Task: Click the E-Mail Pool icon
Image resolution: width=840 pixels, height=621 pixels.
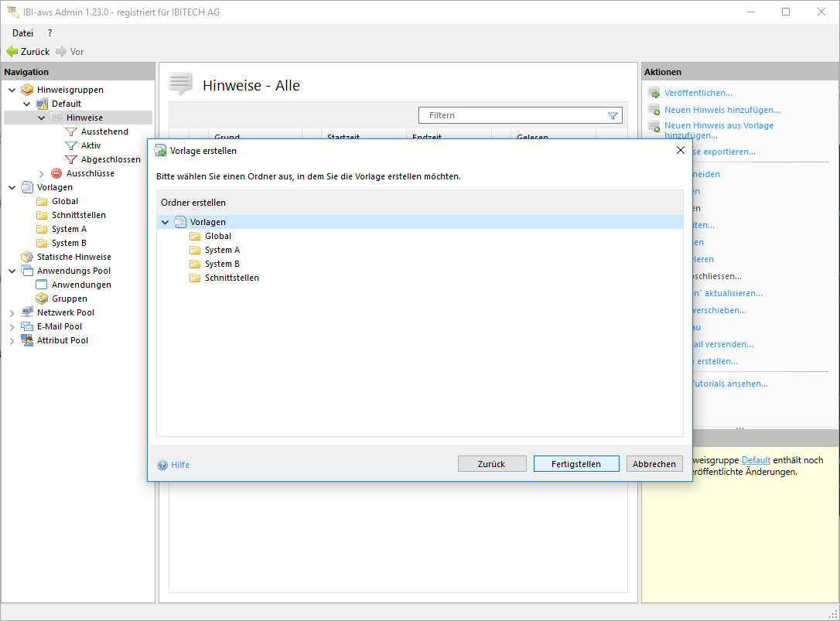Action: [27, 326]
